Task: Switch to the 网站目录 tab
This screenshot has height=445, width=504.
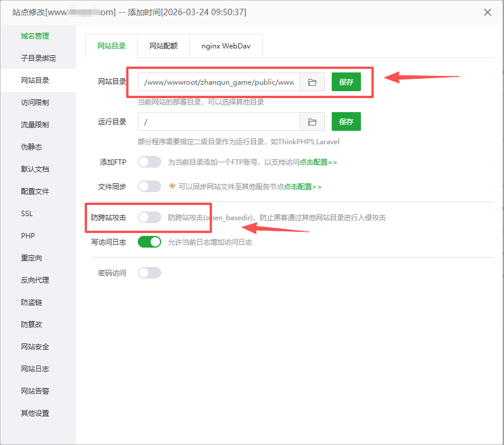Action: [x=112, y=46]
